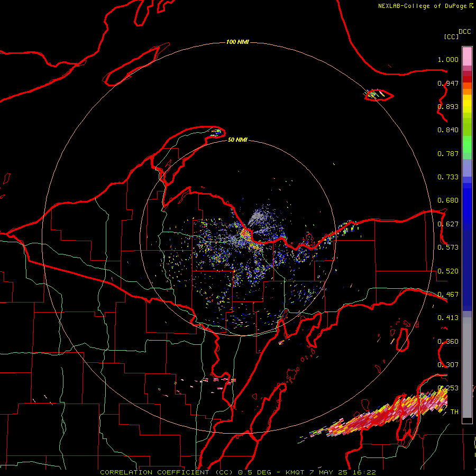
Task: Click the 0.413 legend value
Action: tap(448, 318)
